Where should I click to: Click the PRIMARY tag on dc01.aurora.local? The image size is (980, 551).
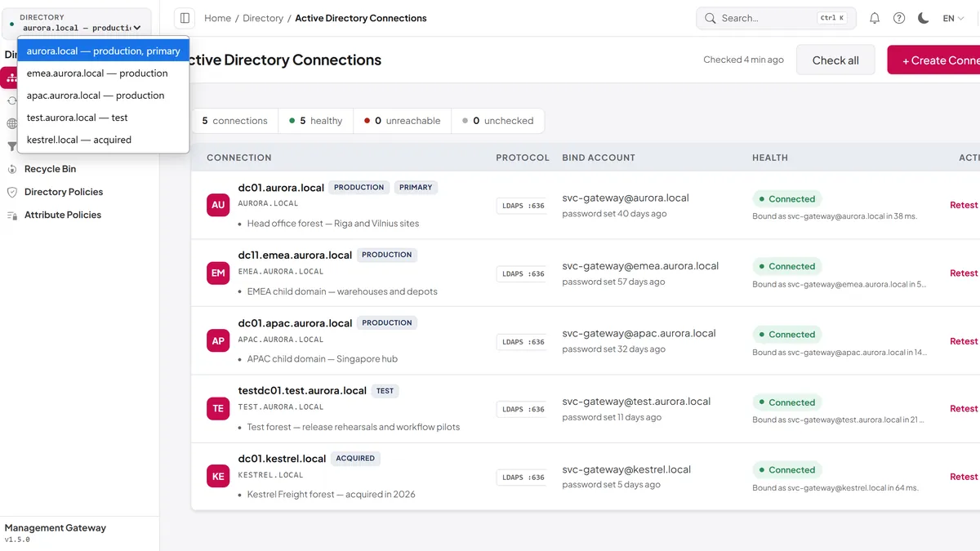tap(416, 188)
